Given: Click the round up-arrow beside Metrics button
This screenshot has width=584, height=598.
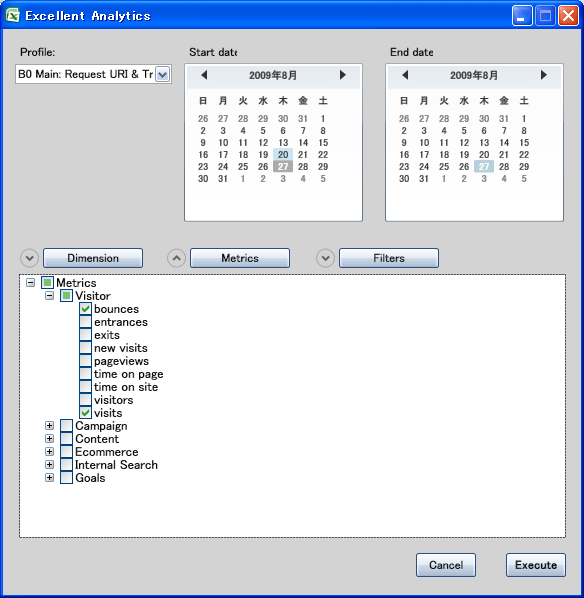Looking at the screenshot, I should tap(176, 258).
